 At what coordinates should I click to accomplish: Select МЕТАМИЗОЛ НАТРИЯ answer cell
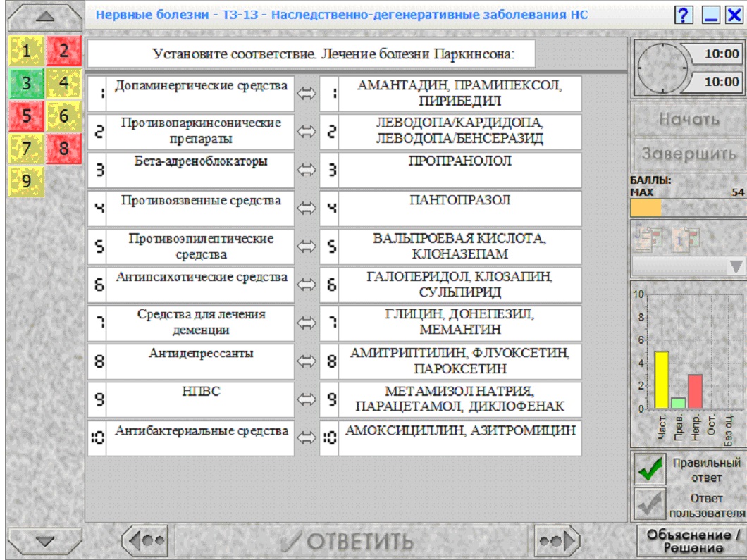(x=451, y=399)
